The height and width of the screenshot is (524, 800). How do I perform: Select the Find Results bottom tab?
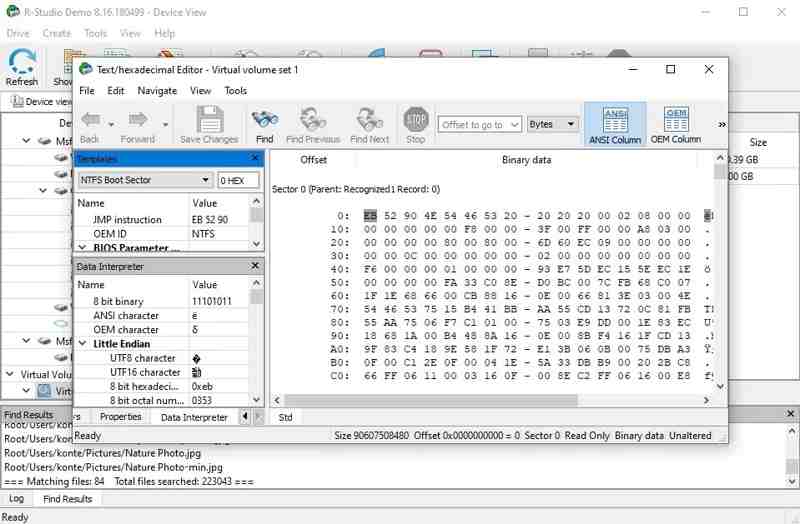coord(67,499)
